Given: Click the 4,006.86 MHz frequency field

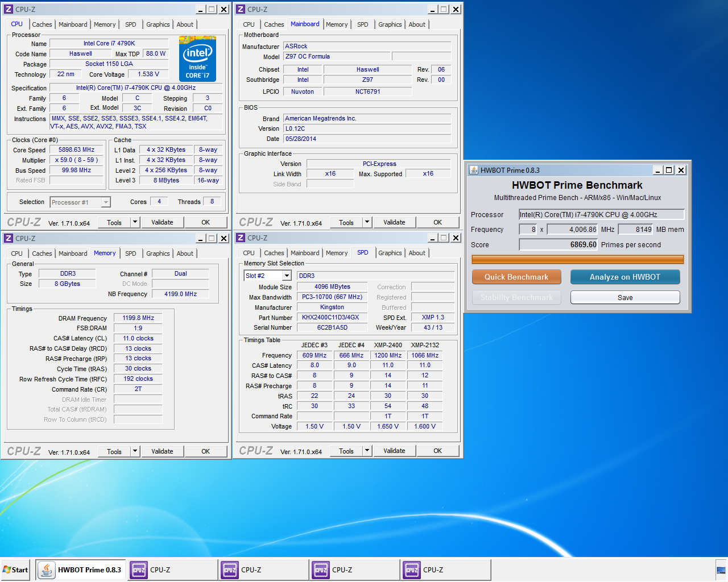Looking at the screenshot, I should (x=573, y=230).
